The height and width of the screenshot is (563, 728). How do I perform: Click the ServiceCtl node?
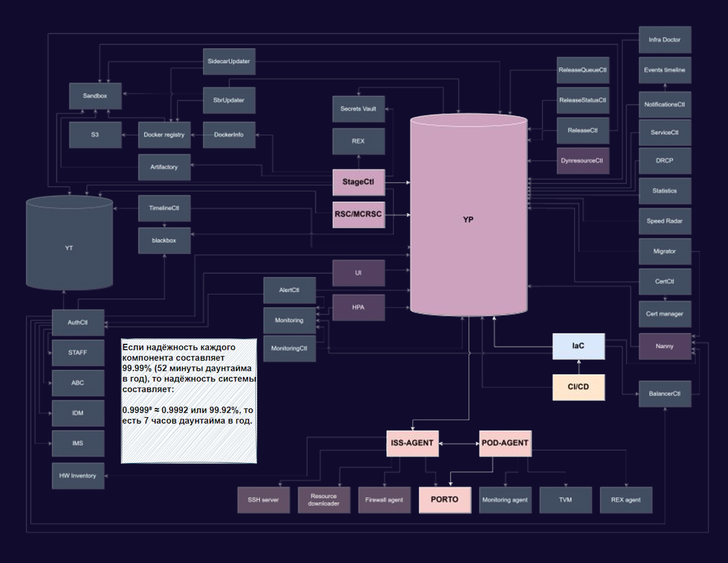pos(665,132)
